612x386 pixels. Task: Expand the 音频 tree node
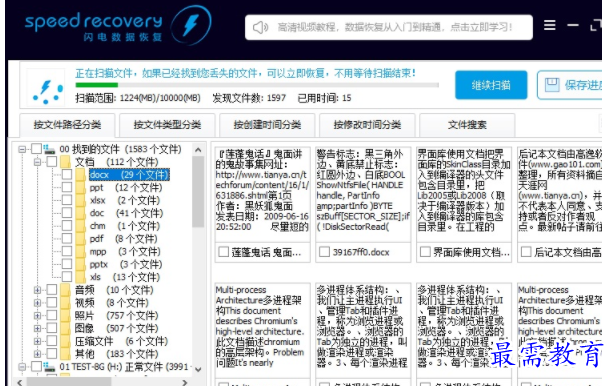pyautogui.click(x=37, y=290)
